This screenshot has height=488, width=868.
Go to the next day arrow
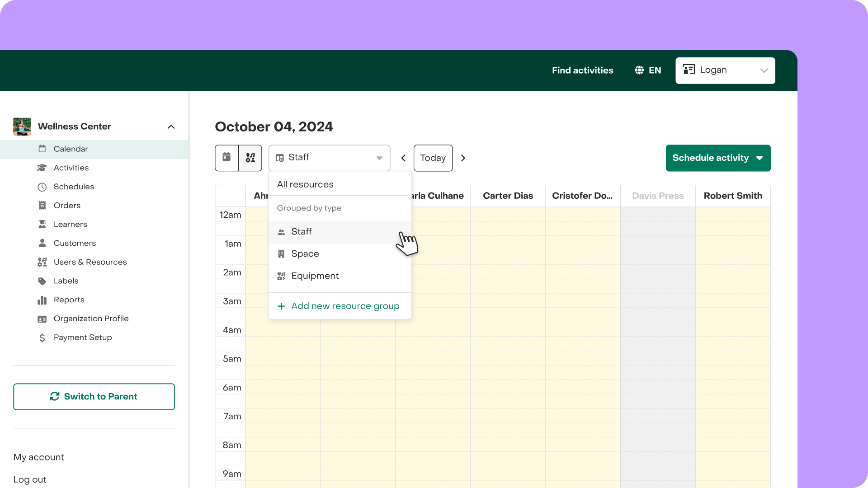(x=463, y=158)
